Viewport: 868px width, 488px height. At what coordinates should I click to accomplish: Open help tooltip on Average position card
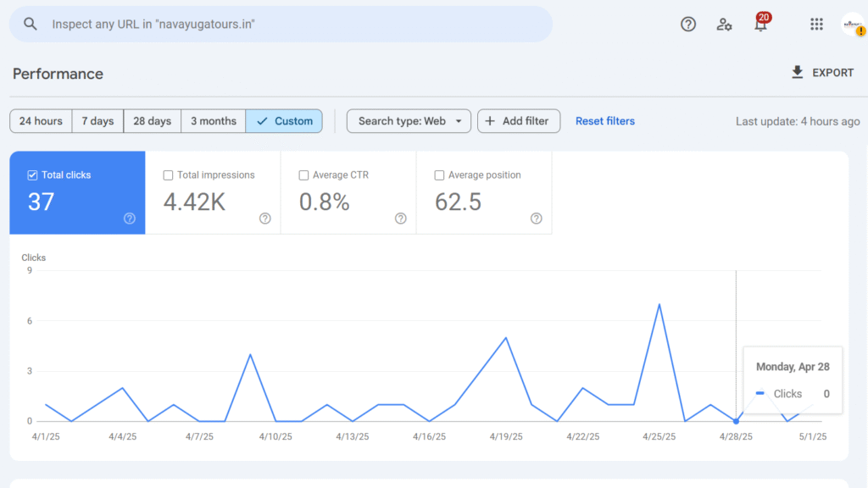pos(536,219)
